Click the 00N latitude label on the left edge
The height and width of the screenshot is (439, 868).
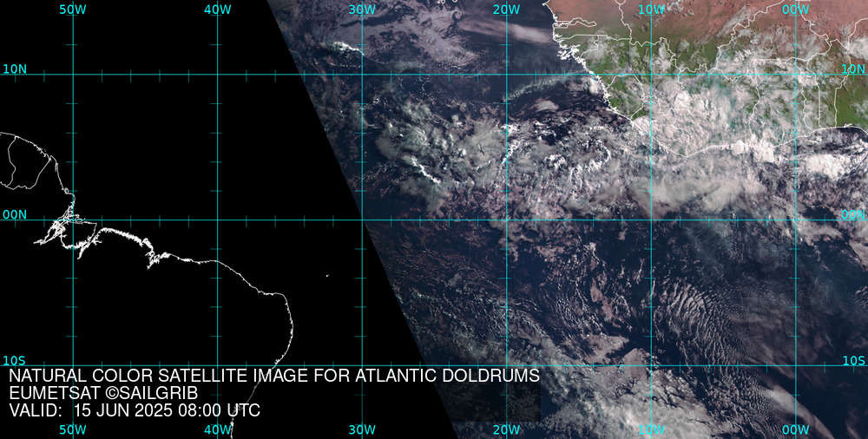15,214
